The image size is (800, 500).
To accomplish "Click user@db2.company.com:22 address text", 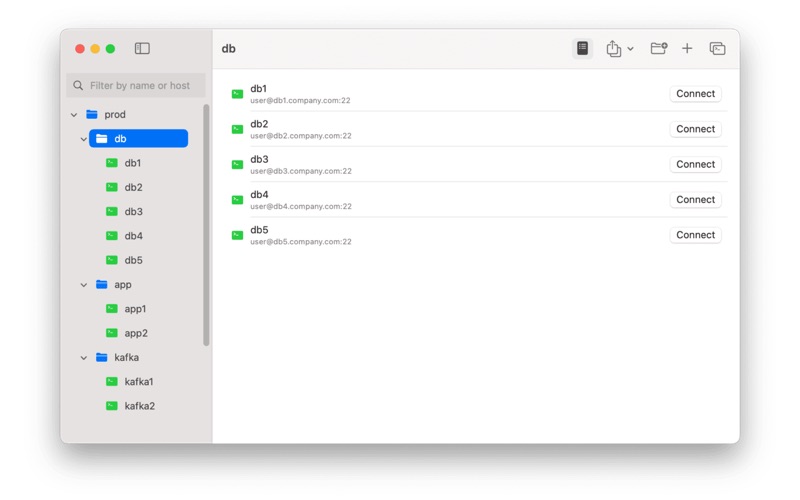I will [x=301, y=136].
